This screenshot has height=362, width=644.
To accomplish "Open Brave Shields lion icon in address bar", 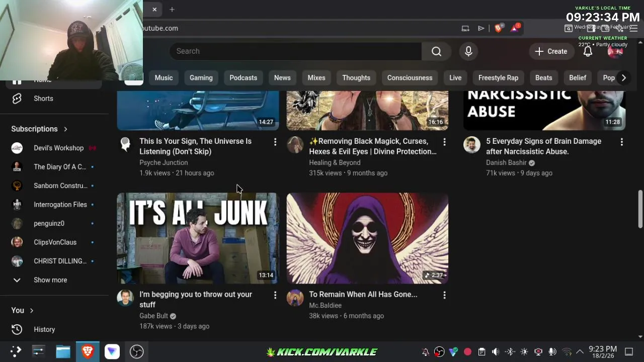I will click(x=498, y=28).
